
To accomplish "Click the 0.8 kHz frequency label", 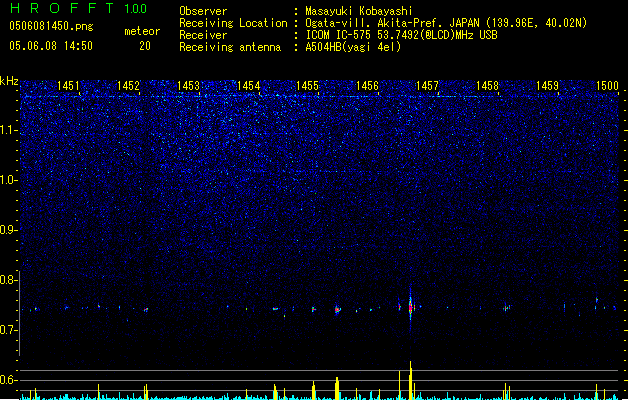I will click(8, 280).
